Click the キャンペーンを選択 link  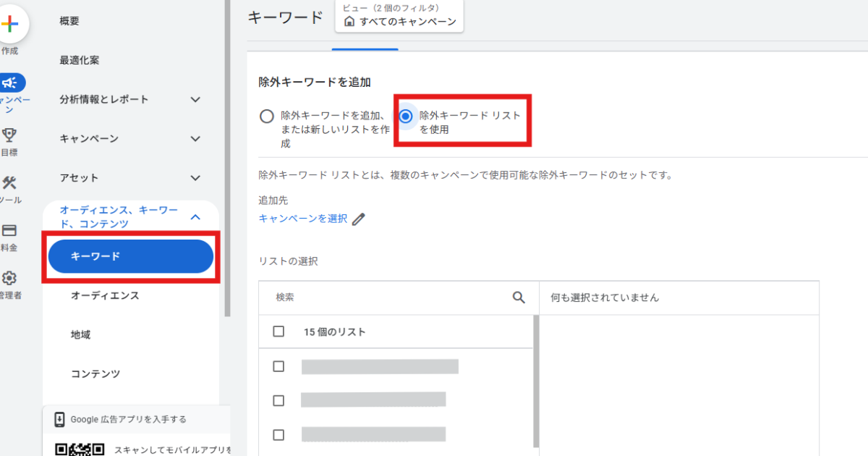tap(302, 219)
